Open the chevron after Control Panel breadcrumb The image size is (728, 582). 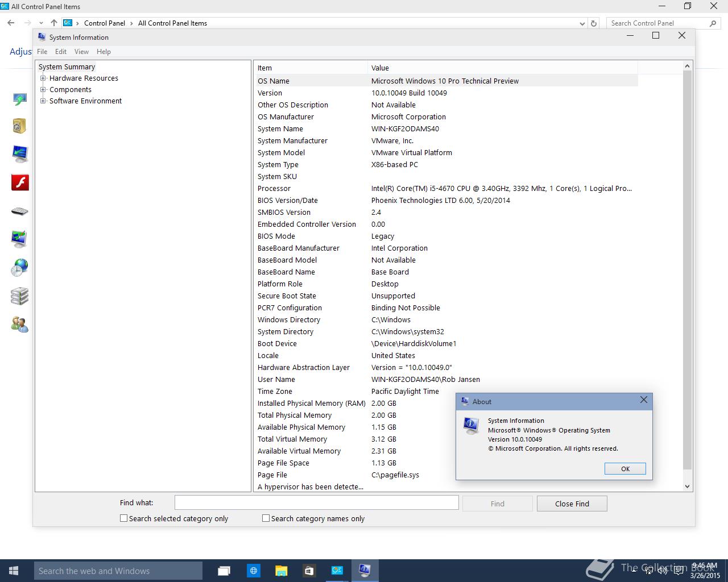point(132,23)
